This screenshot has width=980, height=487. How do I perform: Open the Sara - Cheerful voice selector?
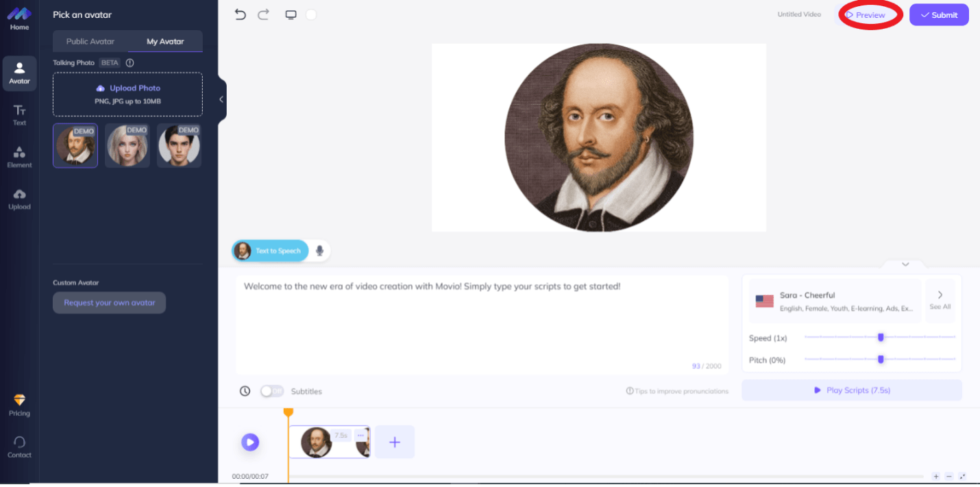pyautogui.click(x=835, y=301)
